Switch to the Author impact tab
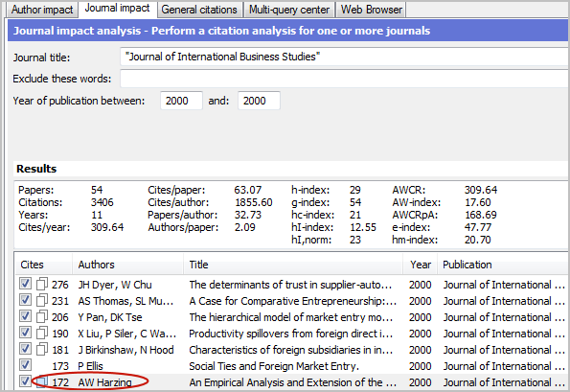The height and width of the screenshot is (392, 570). pyautogui.click(x=42, y=10)
